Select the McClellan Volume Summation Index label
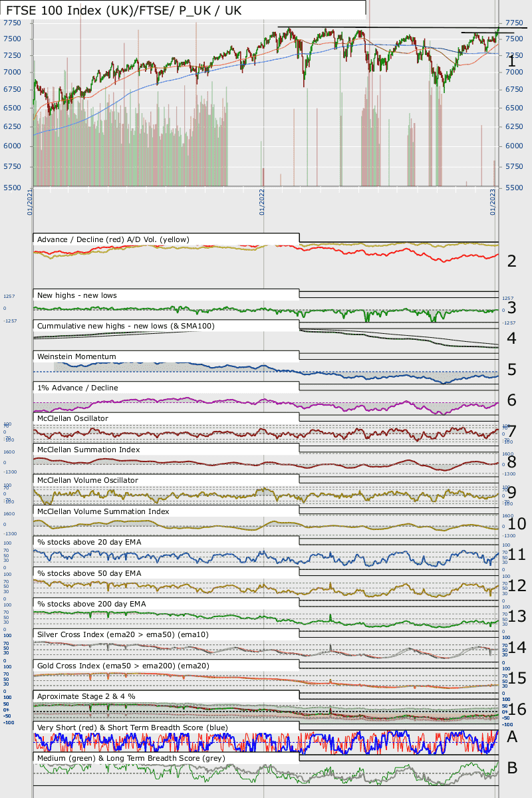 103,511
